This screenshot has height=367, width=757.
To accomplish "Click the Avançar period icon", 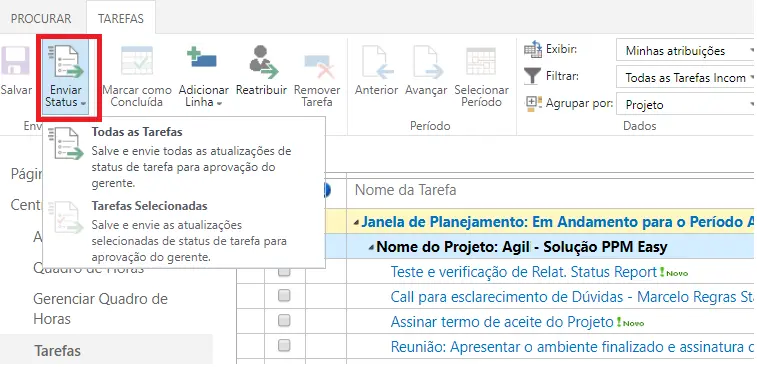I will point(428,62).
